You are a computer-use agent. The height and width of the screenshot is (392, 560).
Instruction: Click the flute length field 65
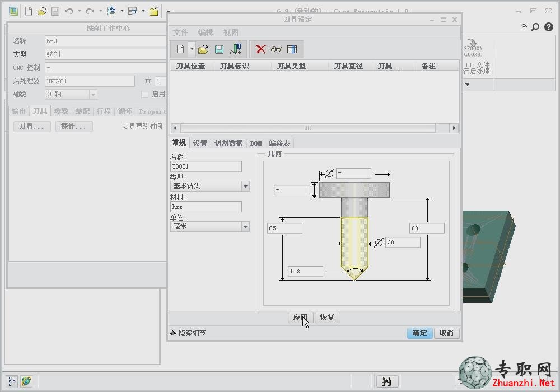[284, 228]
